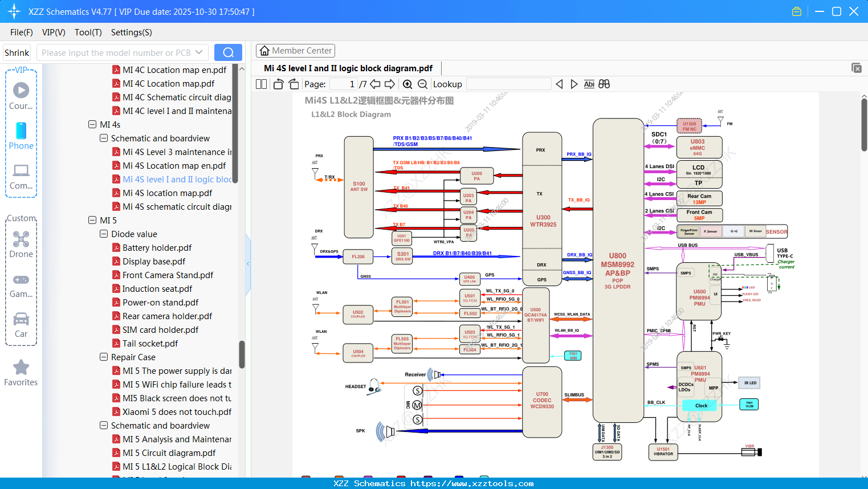Viewport: 868px width, 489px height.
Task: Toggle the highlight-all lookup results icon
Action: click(x=604, y=84)
